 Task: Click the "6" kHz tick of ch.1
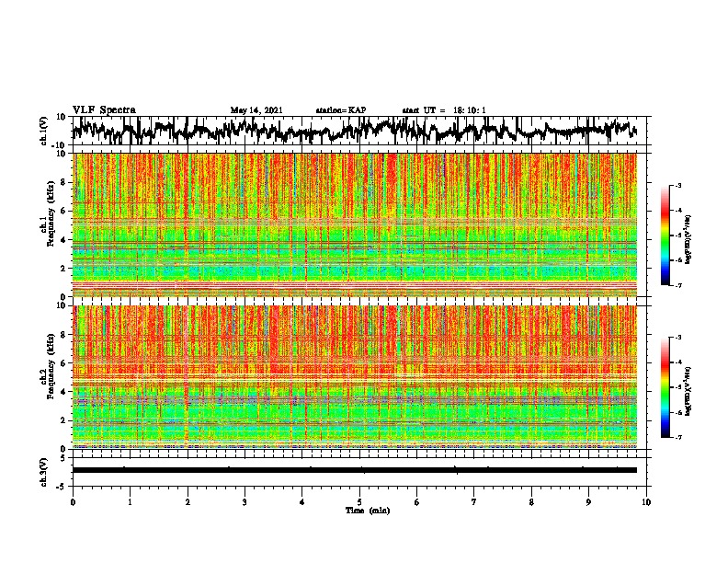point(63,211)
